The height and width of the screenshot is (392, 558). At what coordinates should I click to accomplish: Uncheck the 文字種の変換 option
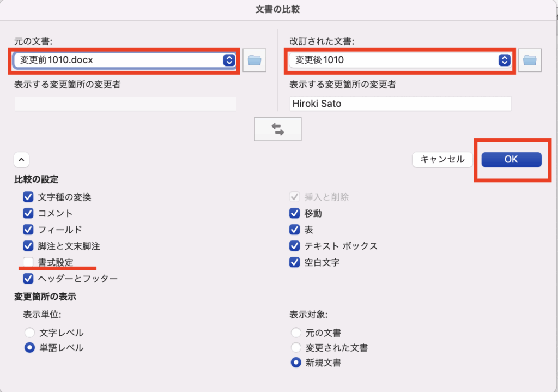[x=28, y=197]
